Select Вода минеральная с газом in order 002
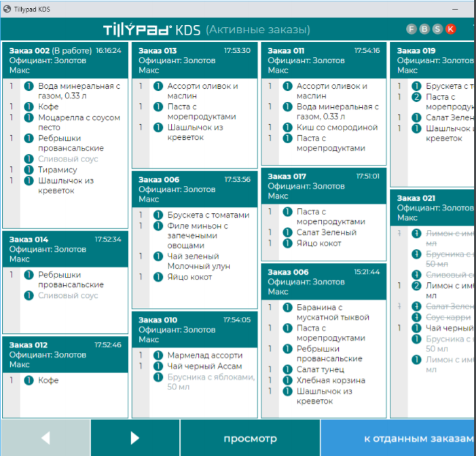Screen dimensions: 476x456 (79, 91)
